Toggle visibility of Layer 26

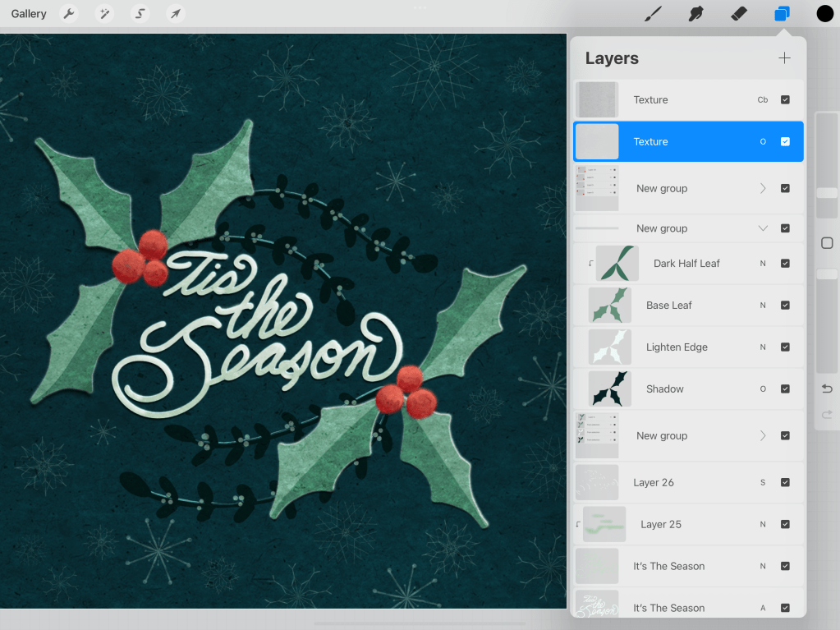click(x=785, y=483)
